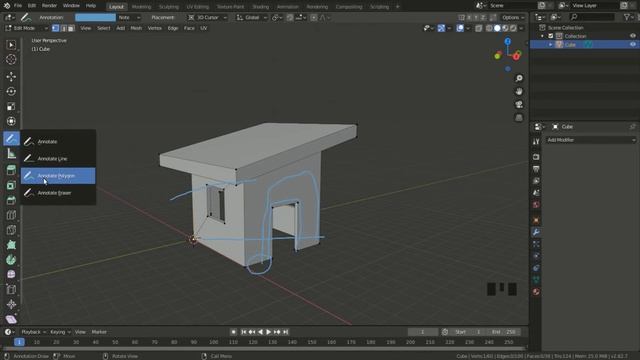Select the Cursor tool in toolbar

coord(11,60)
